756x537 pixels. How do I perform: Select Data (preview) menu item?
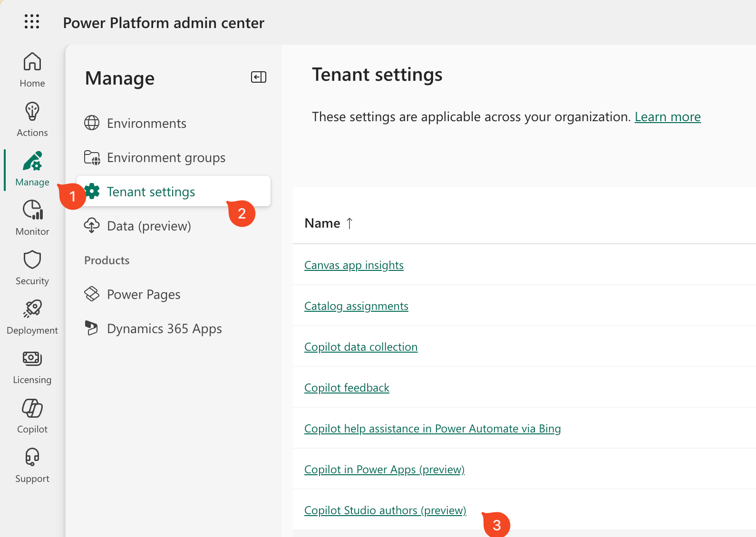[x=149, y=226]
